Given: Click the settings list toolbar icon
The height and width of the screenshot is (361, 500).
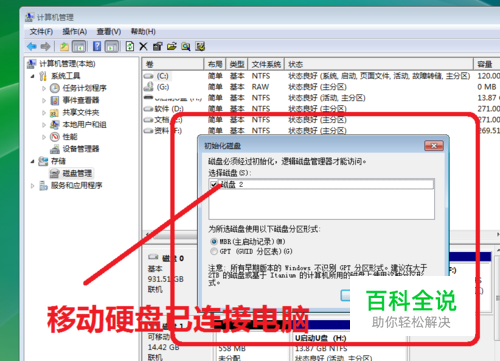Looking at the screenshot, I should [x=200, y=46].
